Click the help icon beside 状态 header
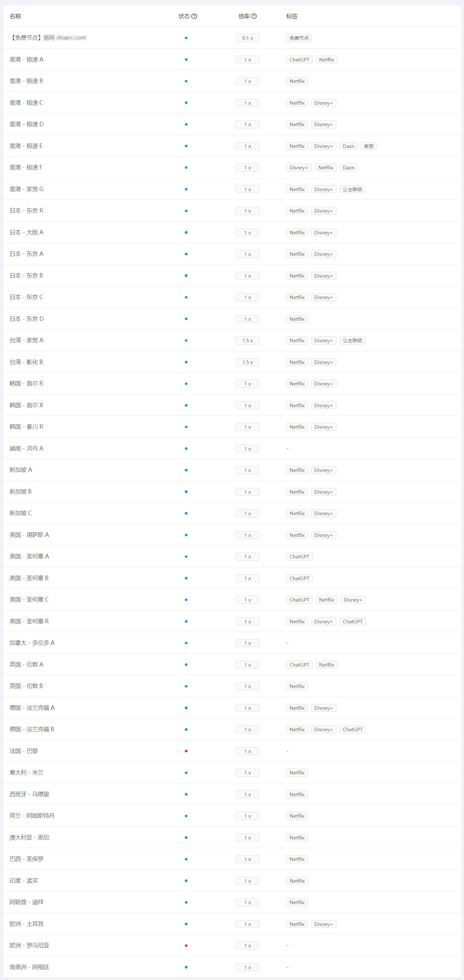 [194, 16]
